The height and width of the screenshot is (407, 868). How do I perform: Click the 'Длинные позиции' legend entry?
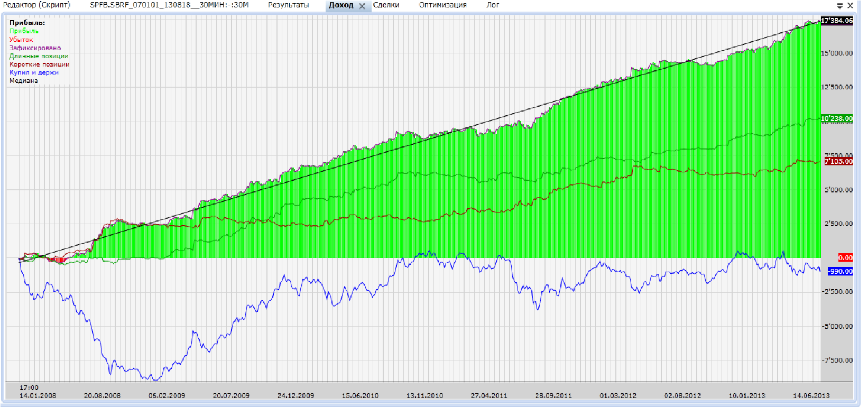pyautogui.click(x=39, y=56)
